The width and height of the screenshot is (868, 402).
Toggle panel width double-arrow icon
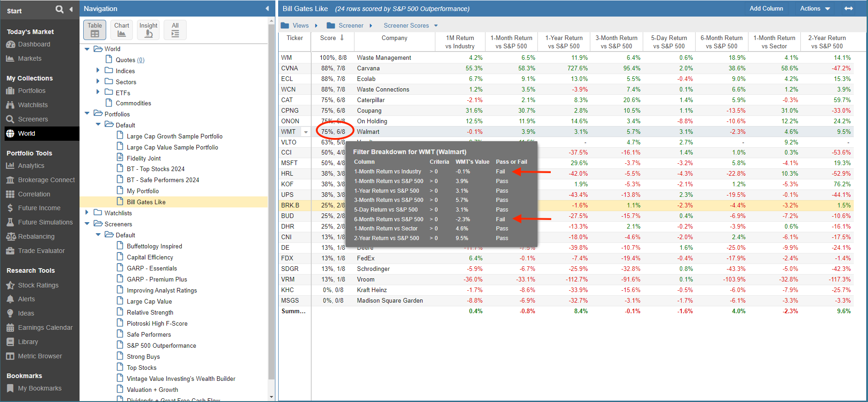click(849, 8)
